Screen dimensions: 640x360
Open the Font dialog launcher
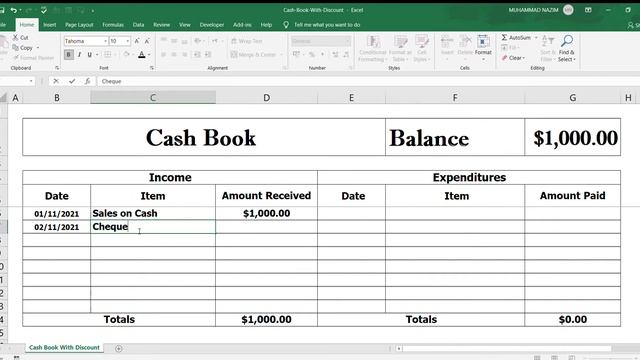click(x=152, y=68)
